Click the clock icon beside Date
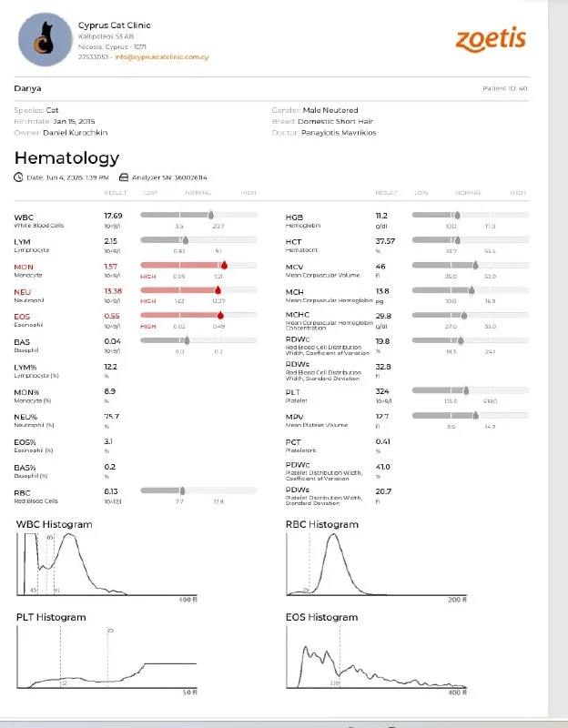568x728 pixels. point(18,177)
